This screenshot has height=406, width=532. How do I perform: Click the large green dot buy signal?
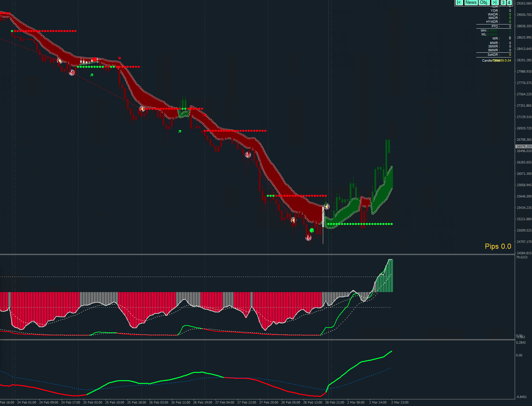tap(312, 230)
